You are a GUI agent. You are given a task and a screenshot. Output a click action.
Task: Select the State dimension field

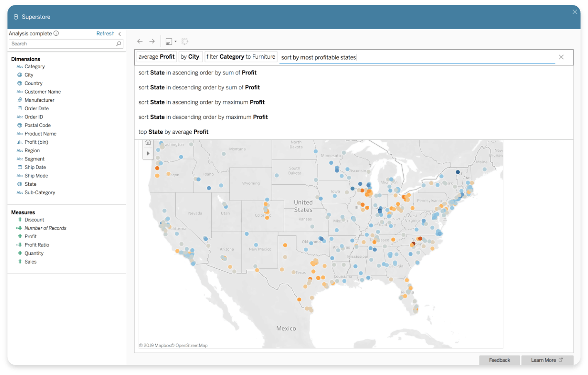click(30, 184)
